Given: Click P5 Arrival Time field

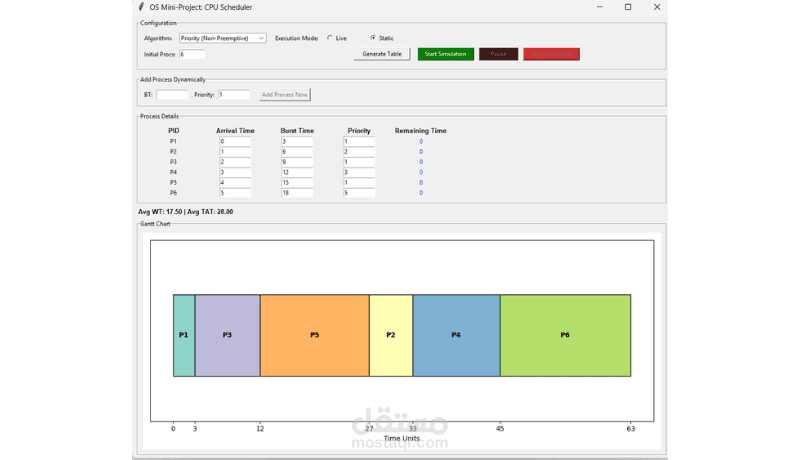Looking at the screenshot, I should (x=235, y=183).
